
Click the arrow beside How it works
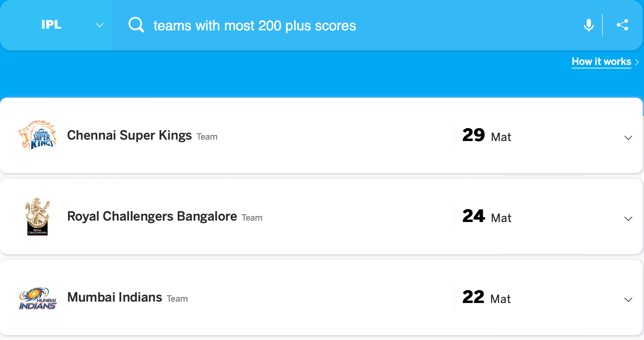[x=637, y=62]
